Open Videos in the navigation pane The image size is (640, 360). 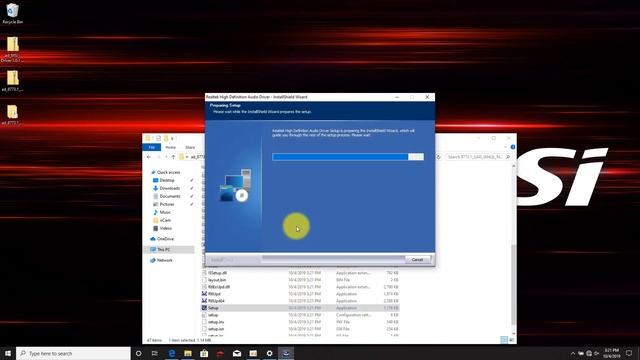(x=165, y=228)
